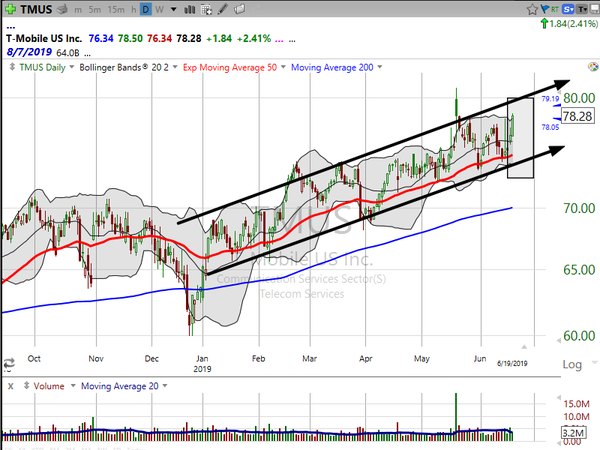
Task: Click the +1.84 net change value
Action: (219, 38)
